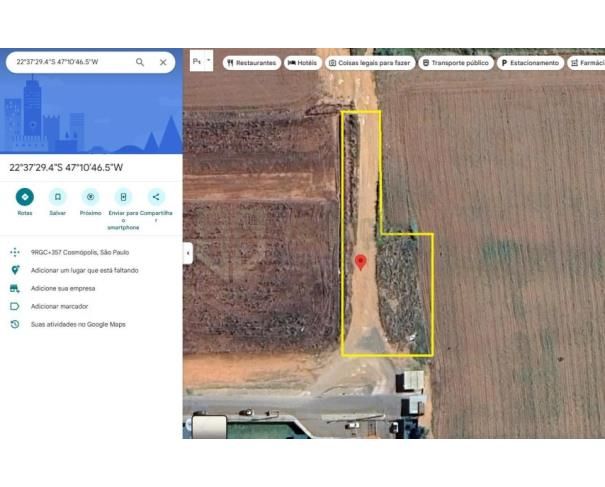This screenshot has height=487, width=605.
Task: Click the Salvar bookmark icon
Action: click(x=57, y=197)
